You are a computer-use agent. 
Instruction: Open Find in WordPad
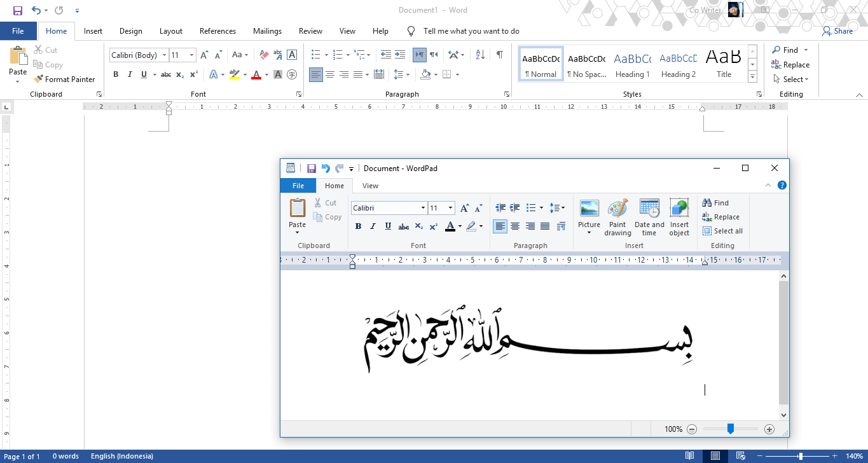(716, 202)
